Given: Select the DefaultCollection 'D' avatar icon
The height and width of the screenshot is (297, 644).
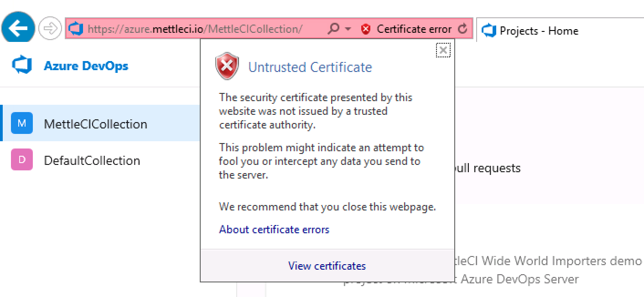Looking at the screenshot, I should [21, 160].
